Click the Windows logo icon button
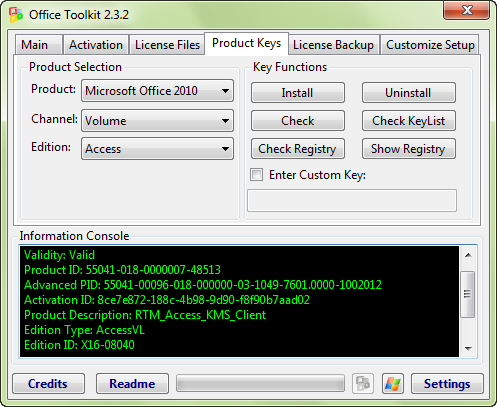The width and height of the screenshot is (497, 407). coord(393,383)
